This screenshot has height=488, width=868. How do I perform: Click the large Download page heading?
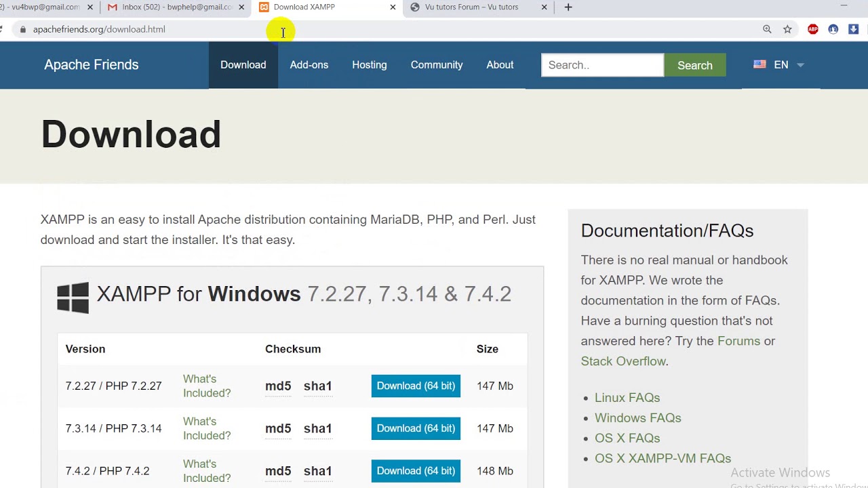tap(132, 134)
